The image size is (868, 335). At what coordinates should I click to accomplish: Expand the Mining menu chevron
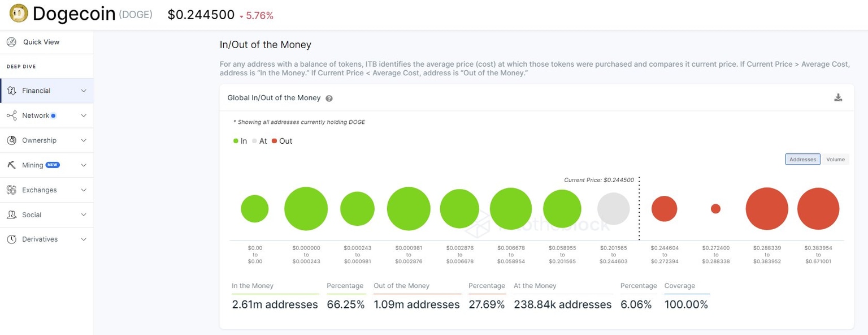point(84,165)
